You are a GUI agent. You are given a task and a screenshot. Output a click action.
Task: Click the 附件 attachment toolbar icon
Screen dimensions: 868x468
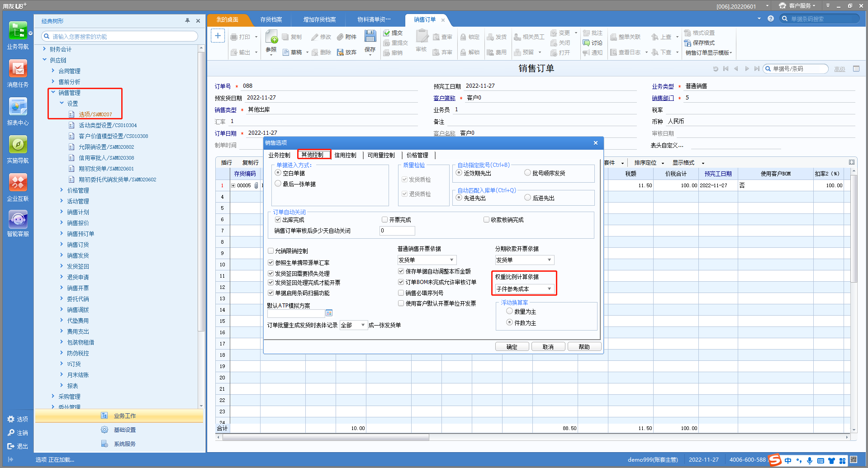(x=346, y=37)
